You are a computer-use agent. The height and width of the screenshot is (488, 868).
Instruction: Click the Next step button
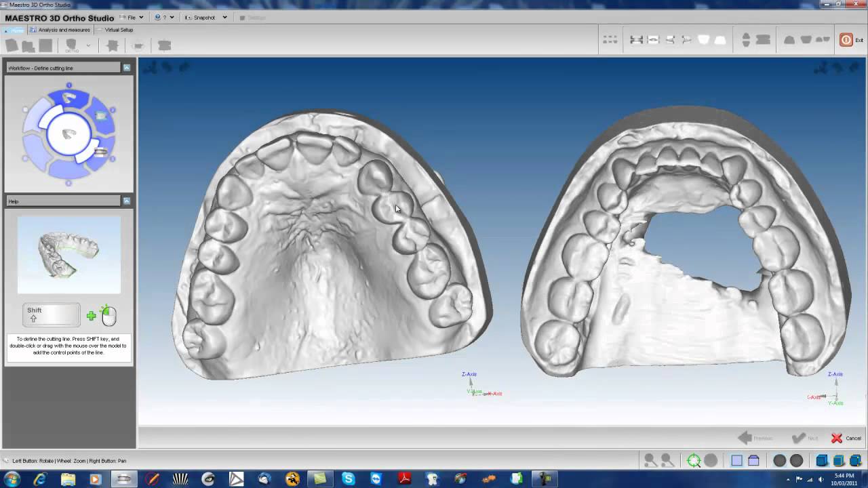(x=805, y=438)
